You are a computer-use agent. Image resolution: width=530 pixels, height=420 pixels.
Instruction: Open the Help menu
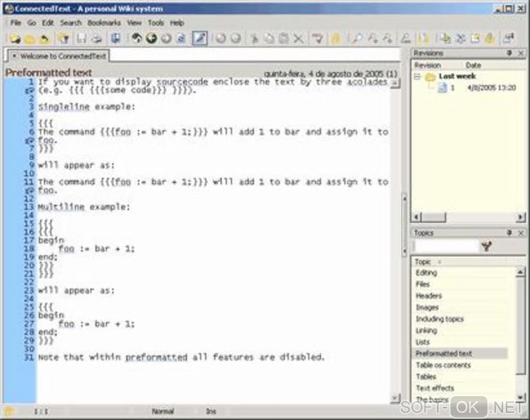177,23
